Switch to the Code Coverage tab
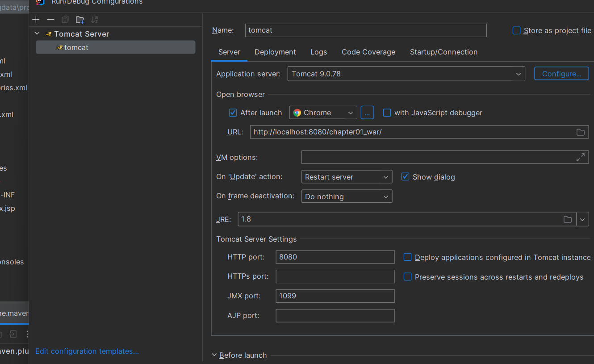This screenshot has width=594, height=364. click(368, 52)
